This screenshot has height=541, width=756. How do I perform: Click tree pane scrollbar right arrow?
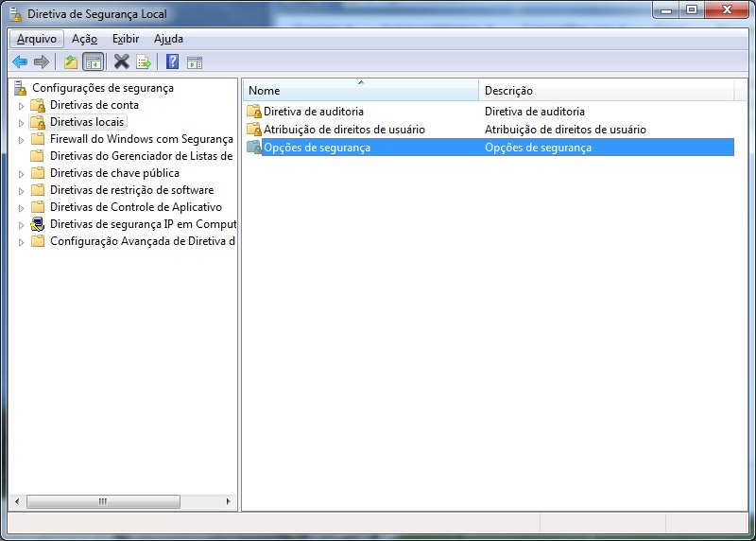click(x=228, y=501)
